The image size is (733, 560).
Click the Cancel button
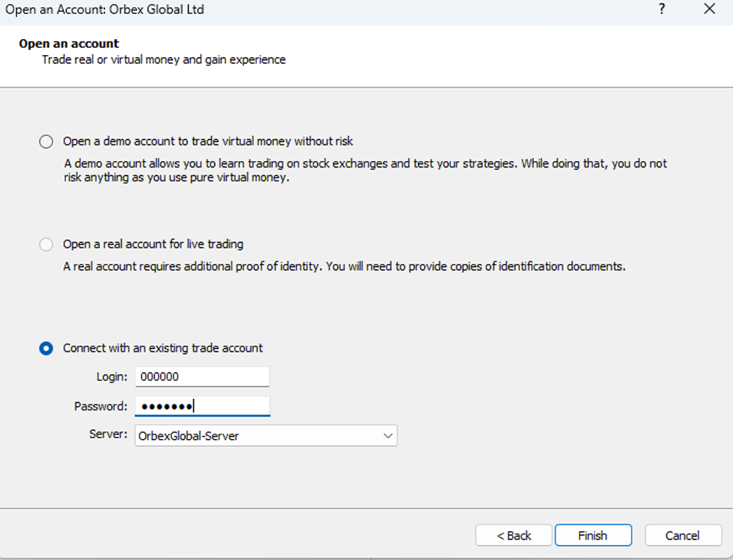tap(683, 535)
